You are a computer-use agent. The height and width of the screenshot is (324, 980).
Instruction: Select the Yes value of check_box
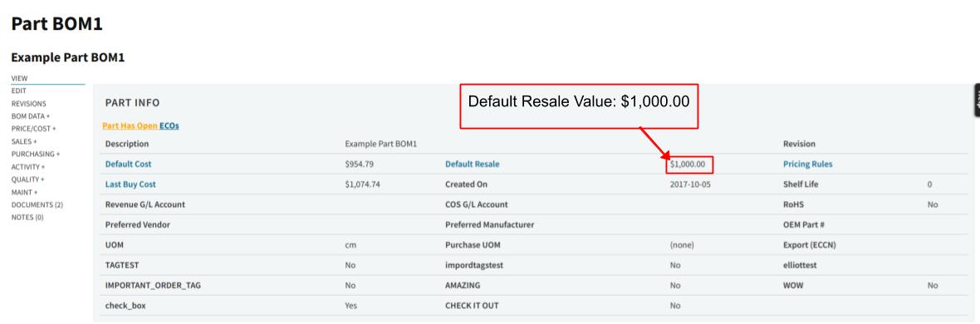tap(351, 306)
